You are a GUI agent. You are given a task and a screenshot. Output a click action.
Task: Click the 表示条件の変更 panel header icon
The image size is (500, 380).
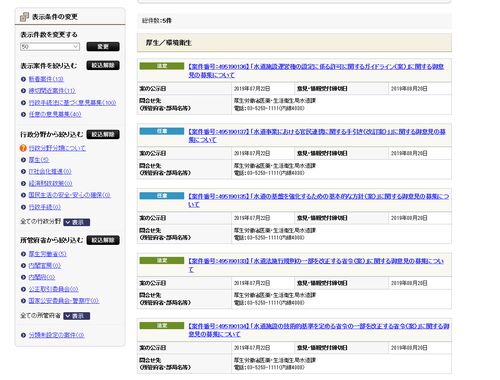(24, 17)
